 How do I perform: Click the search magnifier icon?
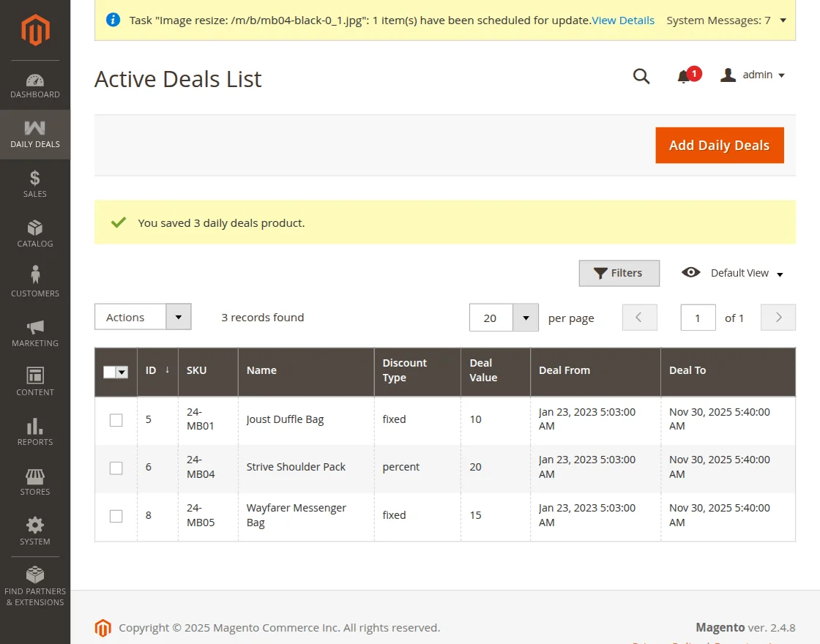pyautogui.click(x=641, y=76)
